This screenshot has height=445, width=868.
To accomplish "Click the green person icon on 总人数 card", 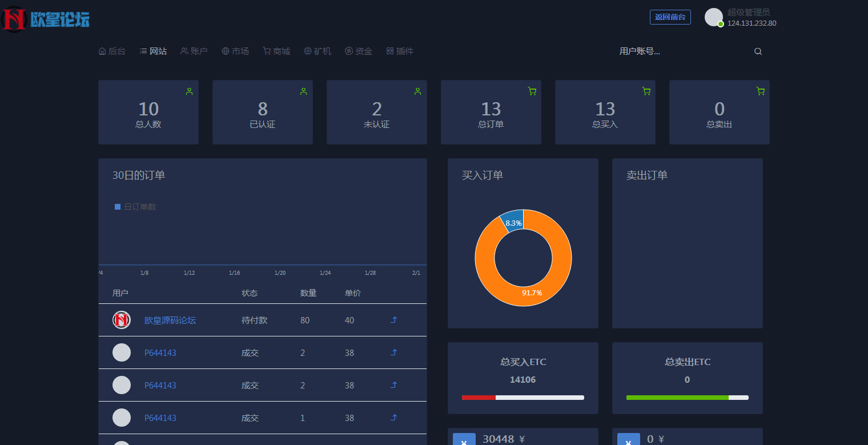I will coord(189,91).
